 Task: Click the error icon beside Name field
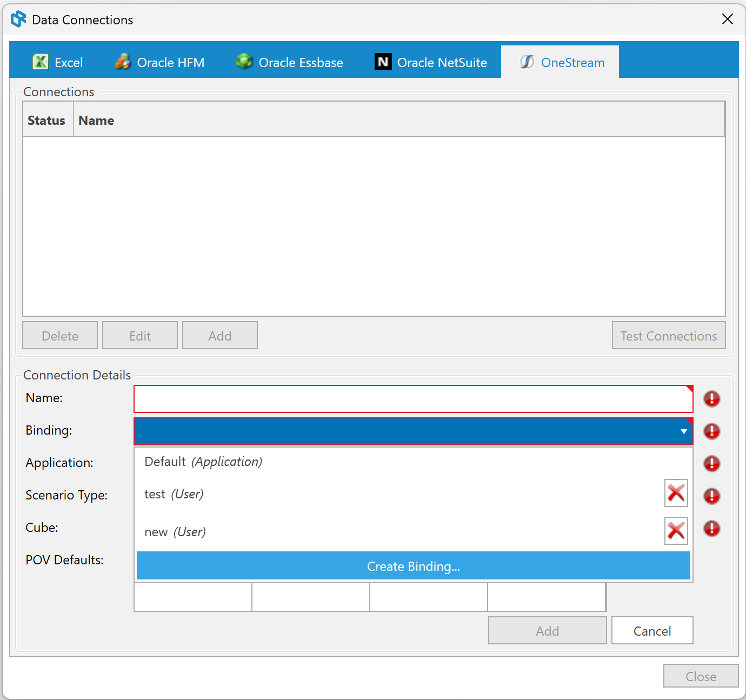click(x=711, y=399)
